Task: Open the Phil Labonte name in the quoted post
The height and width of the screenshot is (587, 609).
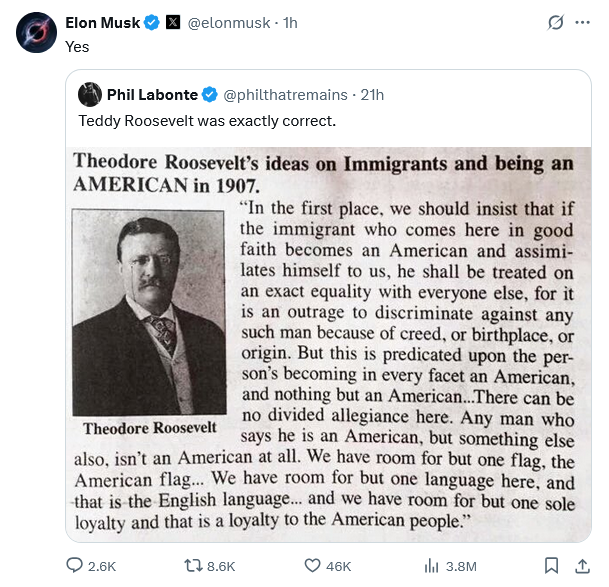Action: [x=152, y=95]
